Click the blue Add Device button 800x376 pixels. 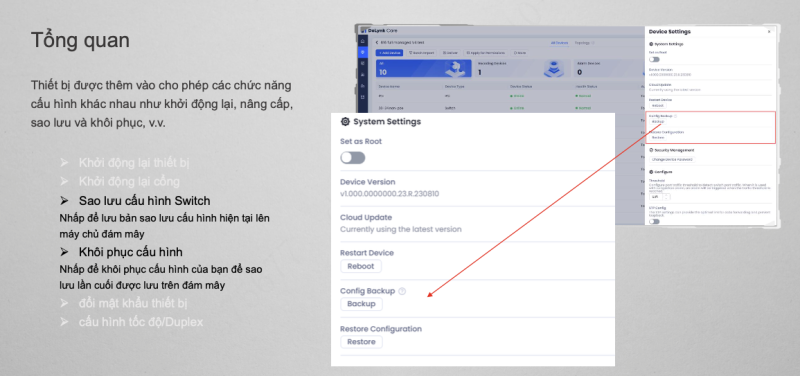click(x=390, y=53)
